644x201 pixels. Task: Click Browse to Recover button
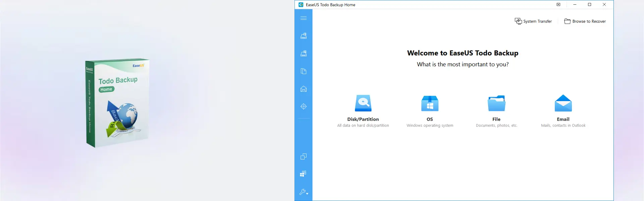tap(585, 21)
